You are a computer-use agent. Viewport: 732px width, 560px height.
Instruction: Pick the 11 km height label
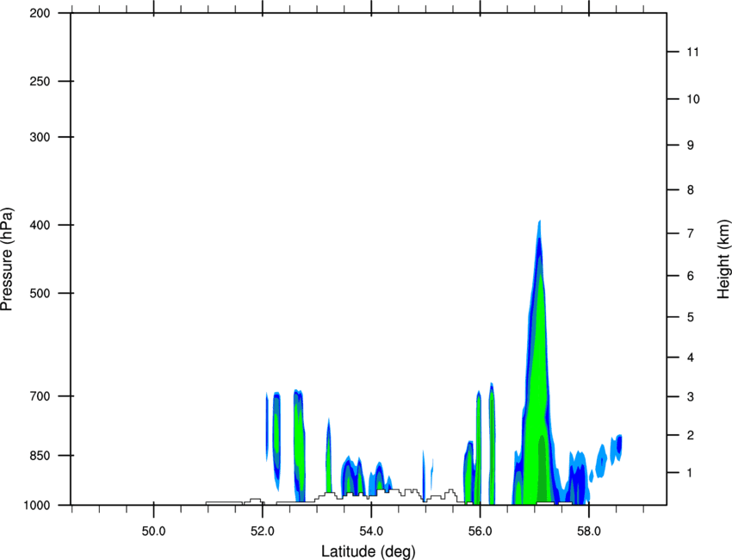[x=693, y=52]
